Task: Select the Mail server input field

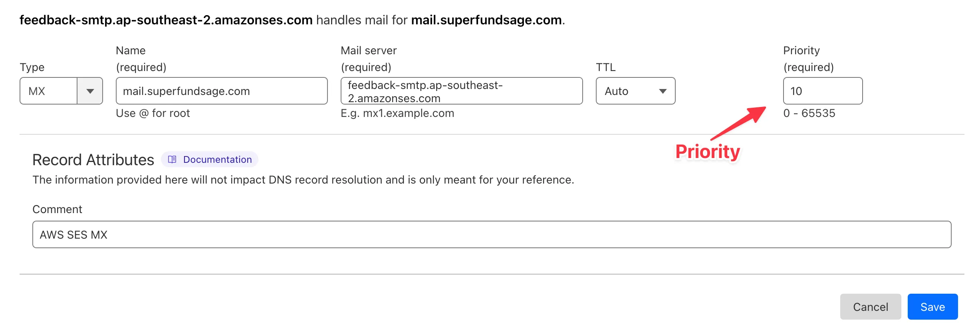Action: click(461, 91)
